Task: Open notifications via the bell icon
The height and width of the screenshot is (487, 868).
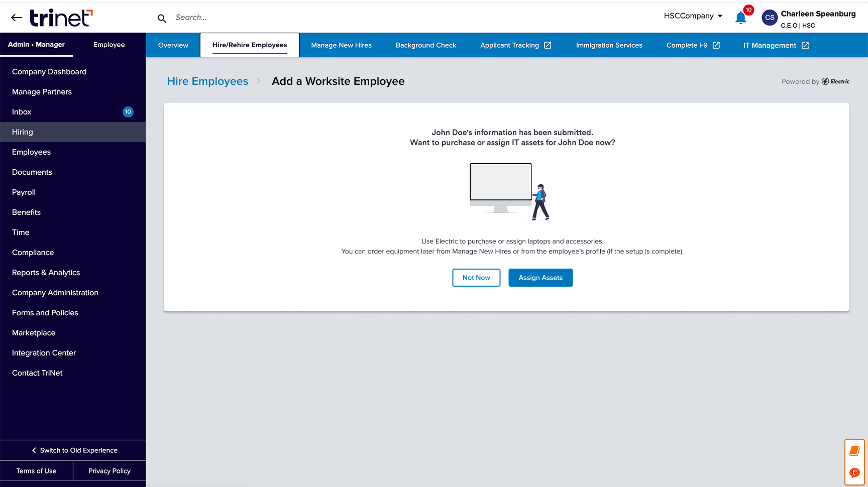Action: click(740, 18)
